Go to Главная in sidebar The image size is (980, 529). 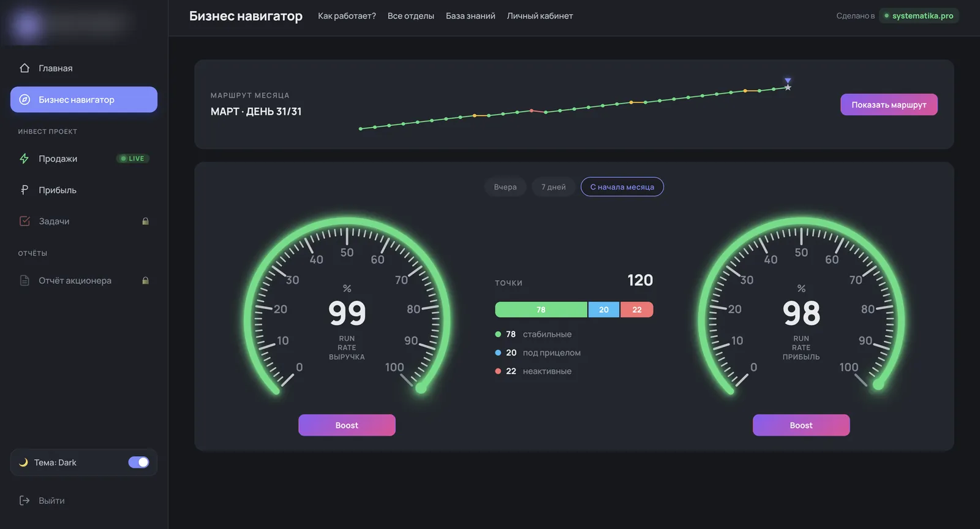tap(84, 68)
